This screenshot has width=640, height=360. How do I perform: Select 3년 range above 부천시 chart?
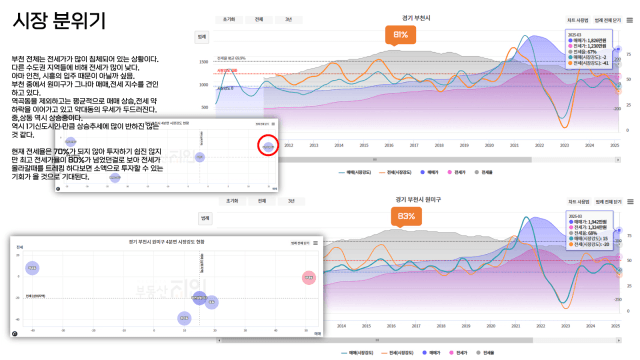point(289,20)
